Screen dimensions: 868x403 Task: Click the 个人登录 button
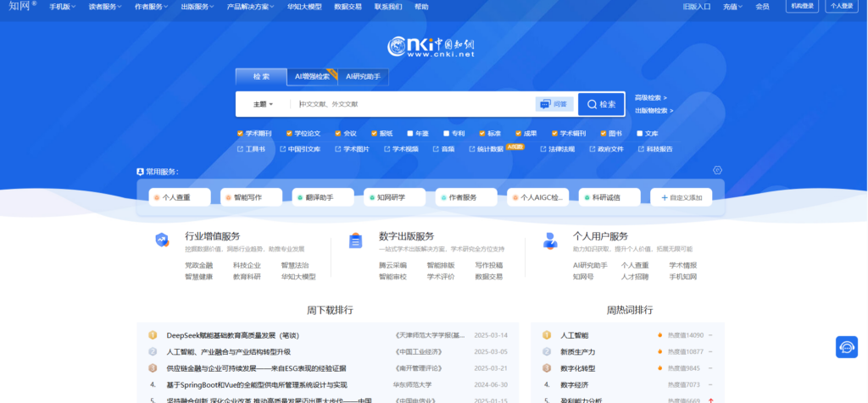842,6
